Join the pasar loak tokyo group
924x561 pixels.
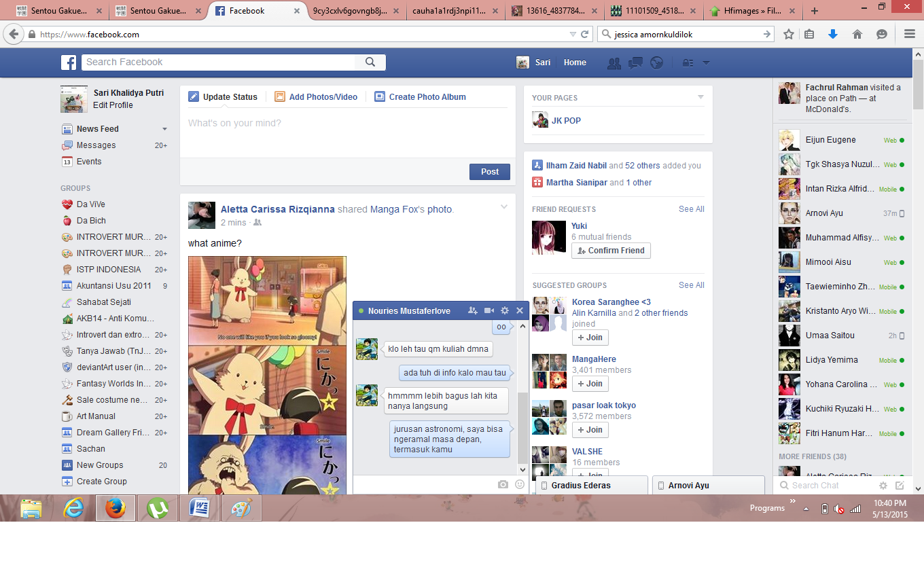[x=590, y=430]
